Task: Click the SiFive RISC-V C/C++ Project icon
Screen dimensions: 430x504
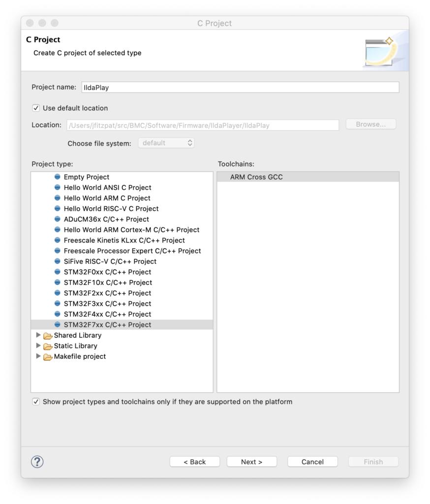Action: pos(58,261)
